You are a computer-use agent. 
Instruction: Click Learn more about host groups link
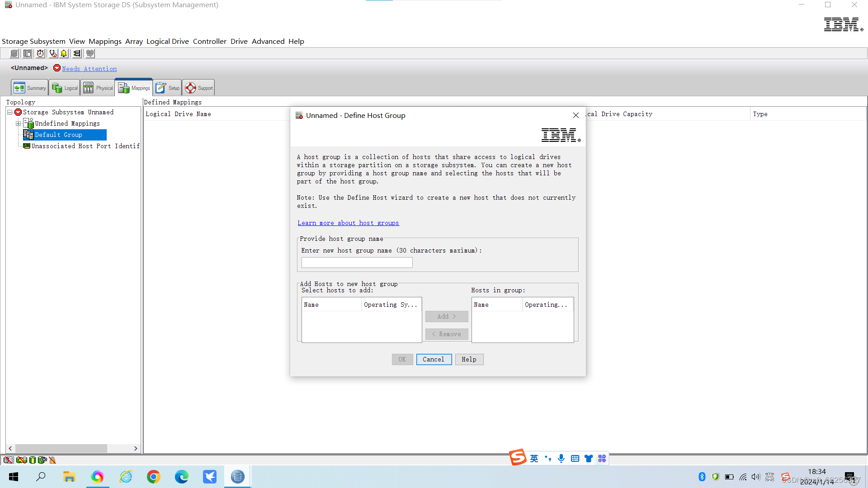[x=348, y=223]
